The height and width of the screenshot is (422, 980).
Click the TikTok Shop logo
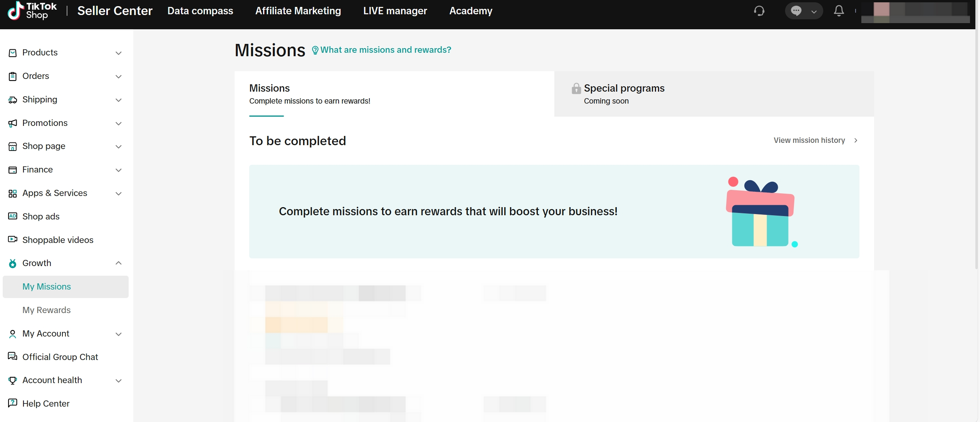pos(32,11)
